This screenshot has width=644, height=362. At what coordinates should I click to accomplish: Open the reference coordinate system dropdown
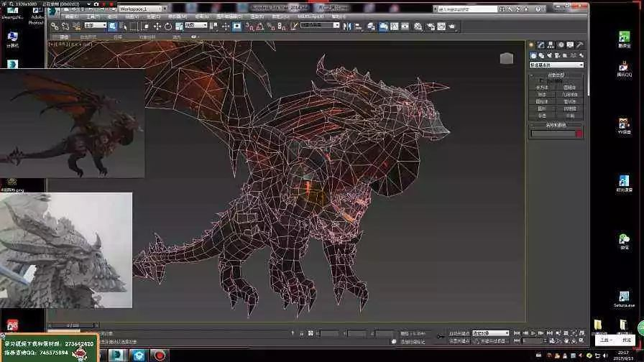tap(196, 25)
